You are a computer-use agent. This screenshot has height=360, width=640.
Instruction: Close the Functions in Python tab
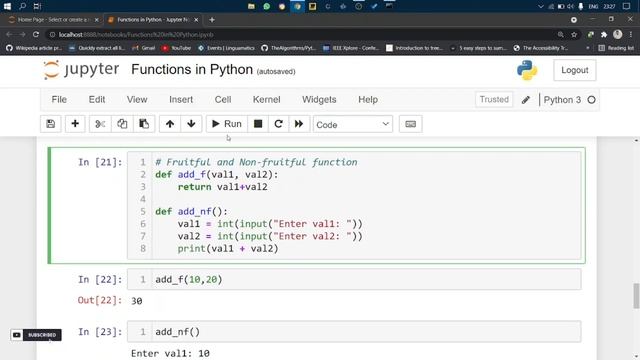[196, 20]
